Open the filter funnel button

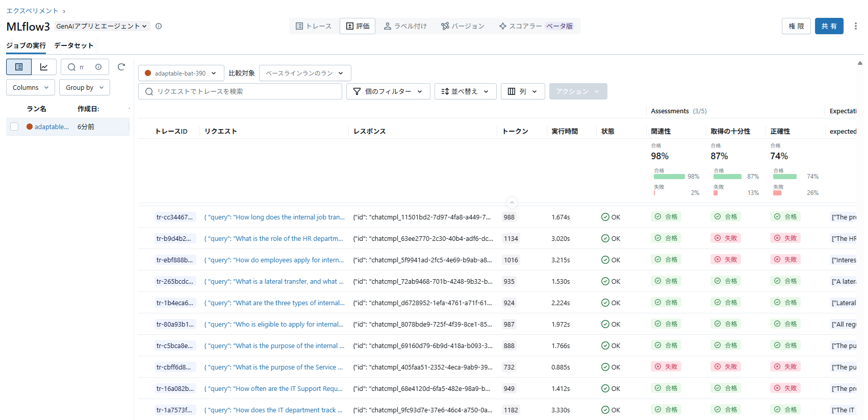388,91
